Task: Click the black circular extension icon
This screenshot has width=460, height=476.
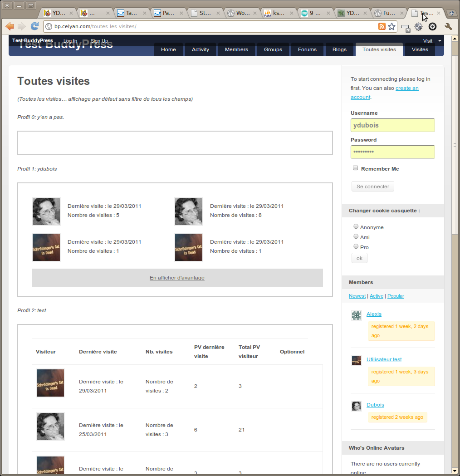Action: click(432, 27)
